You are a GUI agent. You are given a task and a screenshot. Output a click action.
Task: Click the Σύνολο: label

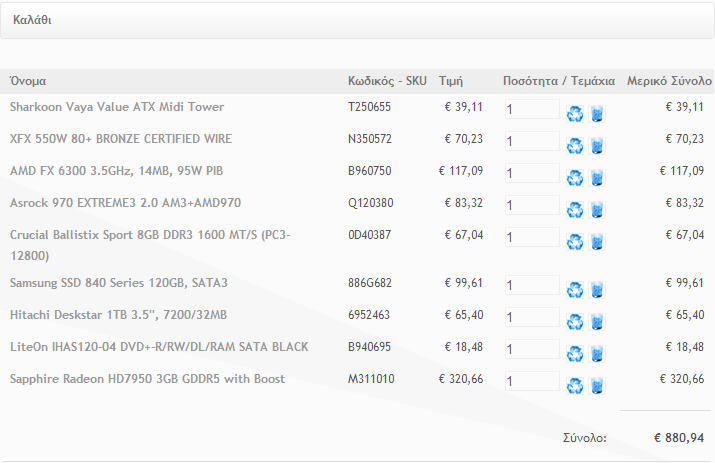coord(585,438)
